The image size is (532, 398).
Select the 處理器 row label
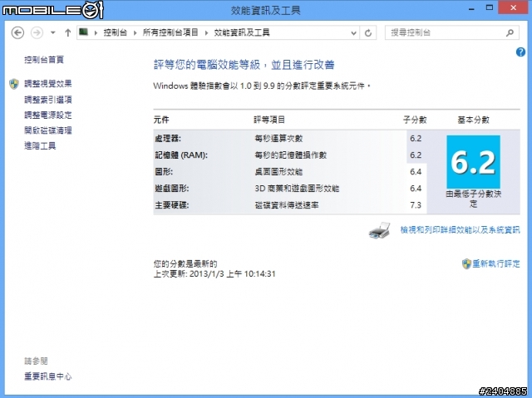[x=168, y=138]
